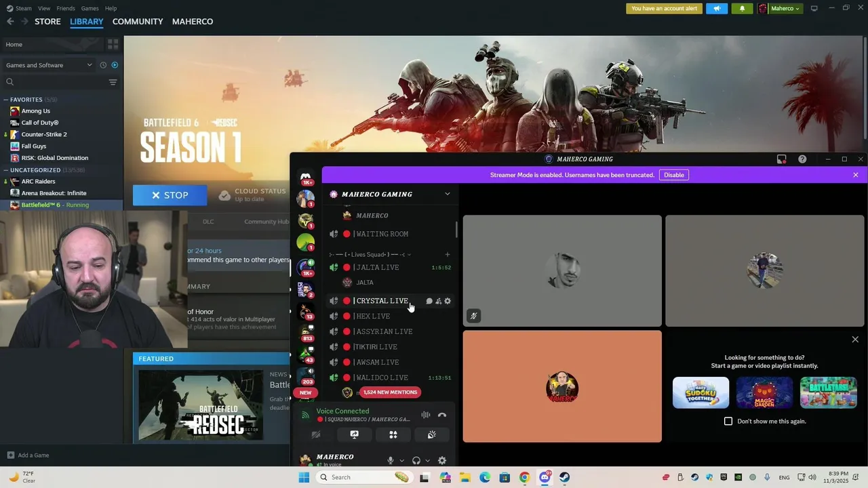This screenshot has height=488, width=868.
Task: Click voice connection signal strength icon
Action: 306,415
